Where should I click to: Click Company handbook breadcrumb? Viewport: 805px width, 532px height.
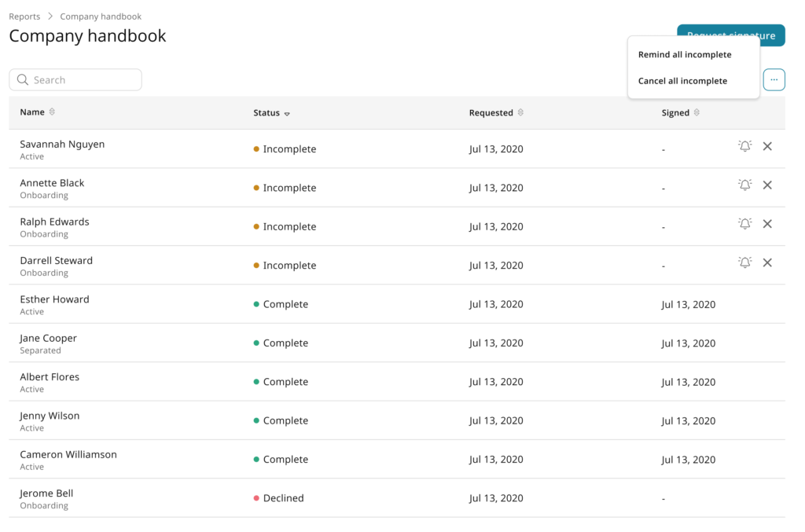tap(101, 17)
